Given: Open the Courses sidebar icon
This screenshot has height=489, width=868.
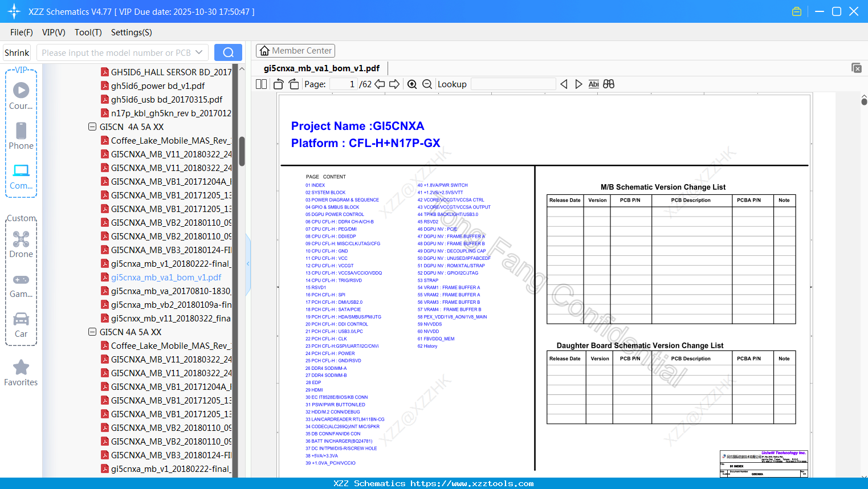Looking at the screenshot, I should coord(21,96).
